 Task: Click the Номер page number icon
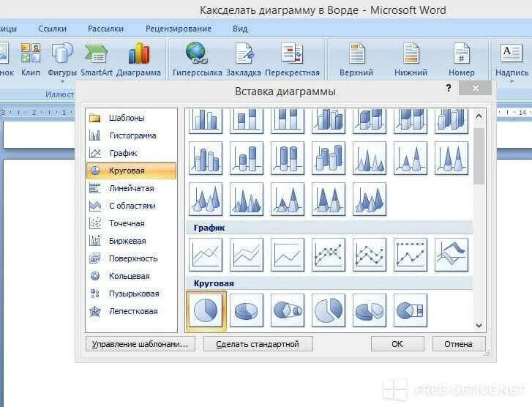pos(462,53)
